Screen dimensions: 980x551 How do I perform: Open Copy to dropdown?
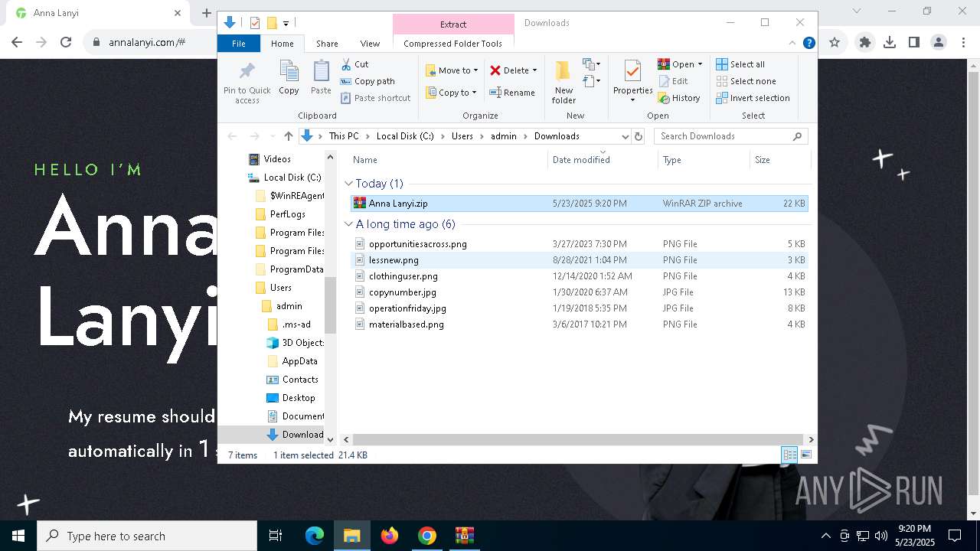point(452,93)
